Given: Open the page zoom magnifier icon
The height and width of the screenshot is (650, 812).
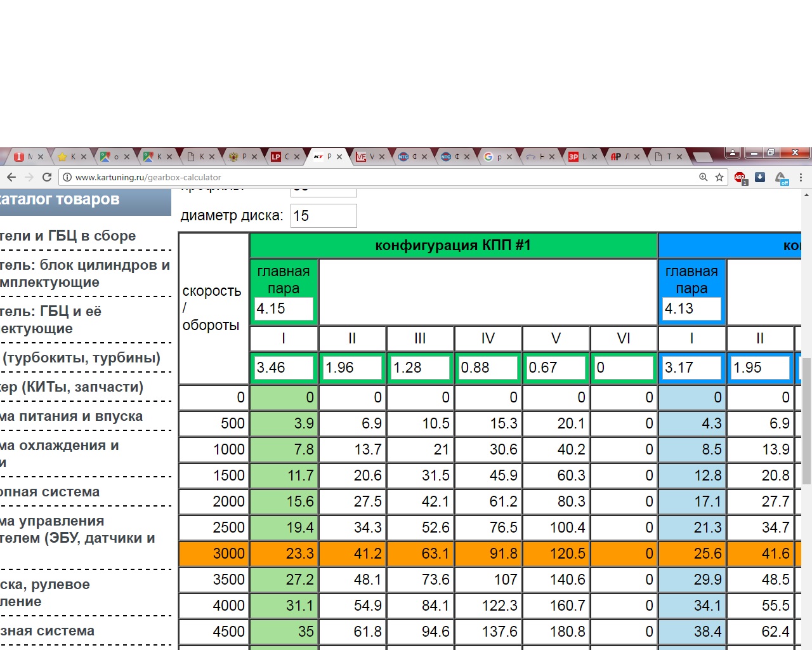Looking at the screenshot, I should coord(703,177).
